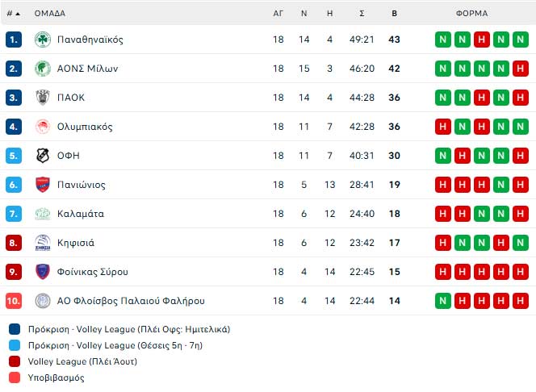Open the Παναθηναϊκός team name link

click(x=90, y=40)
